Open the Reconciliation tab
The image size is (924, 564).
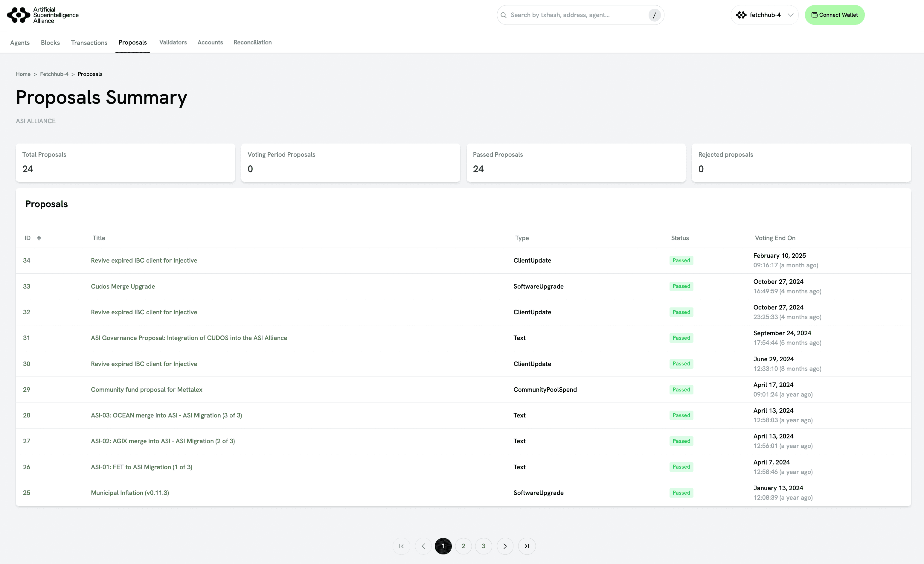(252, 42)
